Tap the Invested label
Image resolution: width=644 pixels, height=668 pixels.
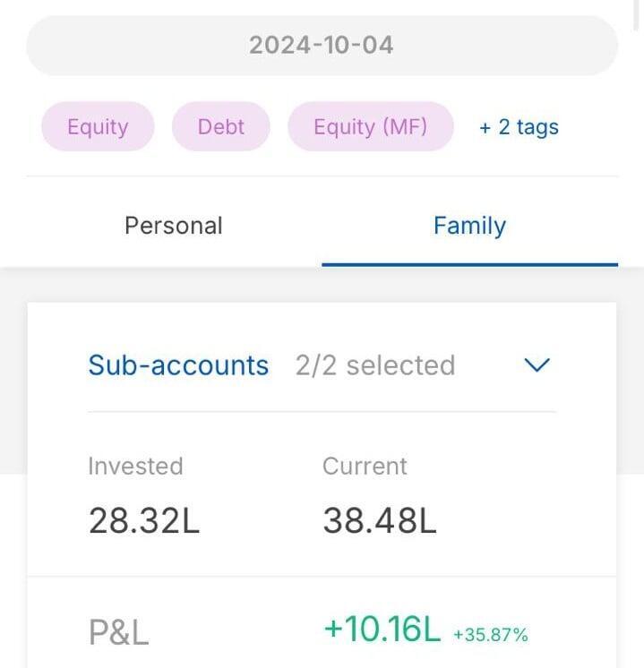pyautogui.click(x=135, y=466)
